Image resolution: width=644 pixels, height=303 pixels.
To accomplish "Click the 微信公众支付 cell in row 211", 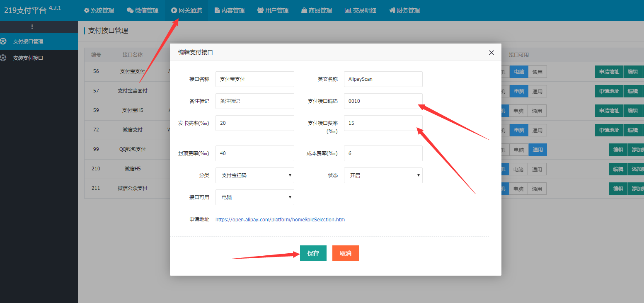I will coord(133,188).
